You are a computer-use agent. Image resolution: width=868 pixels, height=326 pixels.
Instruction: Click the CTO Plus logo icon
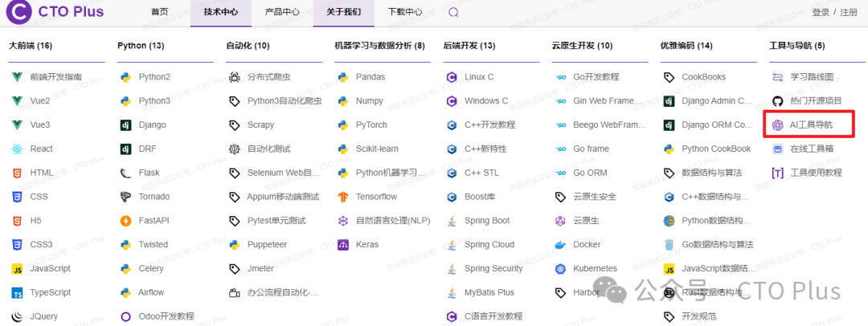coord(19,11)
